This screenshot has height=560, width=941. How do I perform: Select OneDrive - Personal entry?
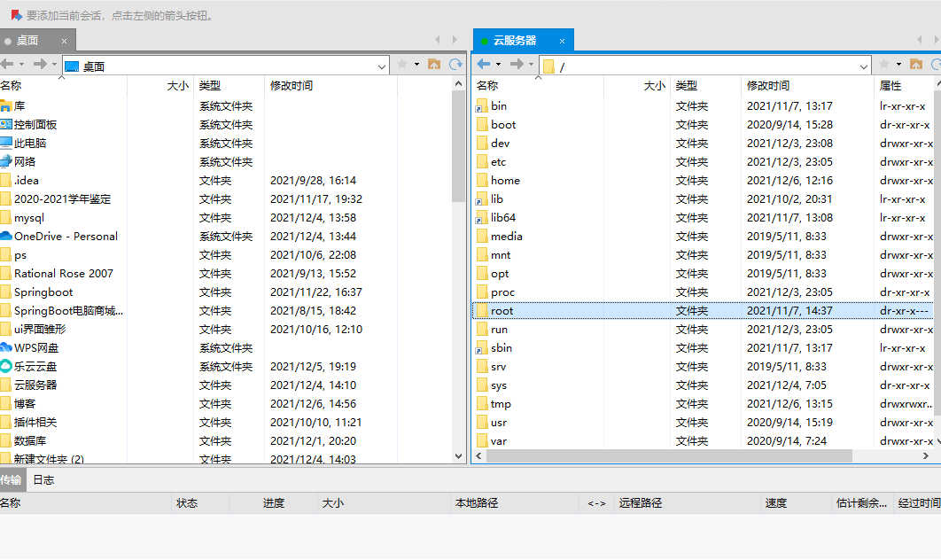click(58, 237)
